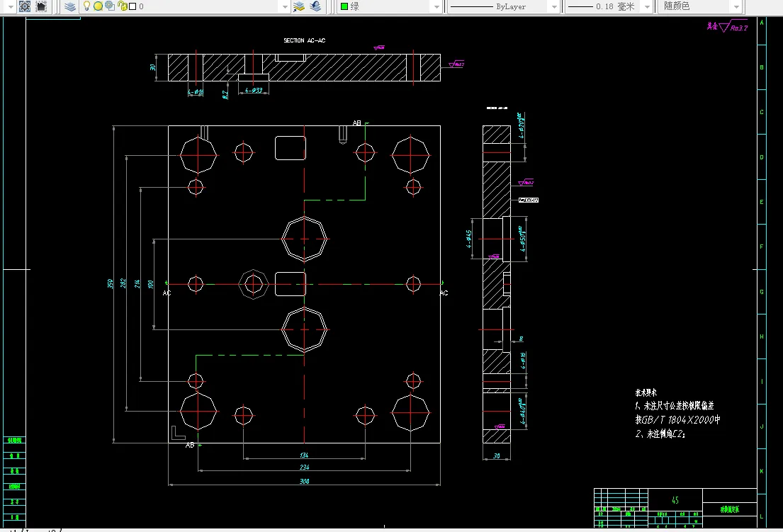The height and width of the screenshot is (532, 783).
Task: Select the SECTION AC-AC title text
Action: tap(304, 40)
